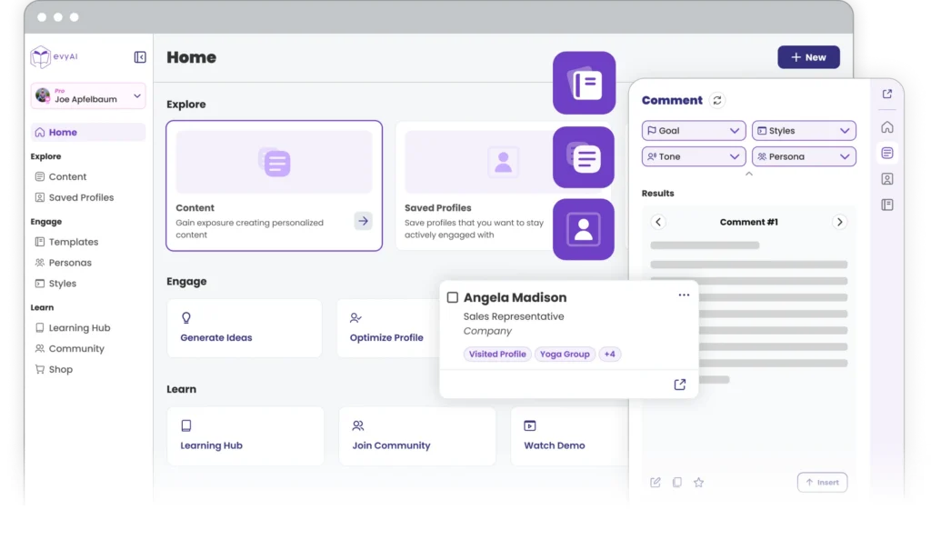Screen dimensions: 931x560
Task: Open the home icon in right rail
Action: click(x=887, y=127)
